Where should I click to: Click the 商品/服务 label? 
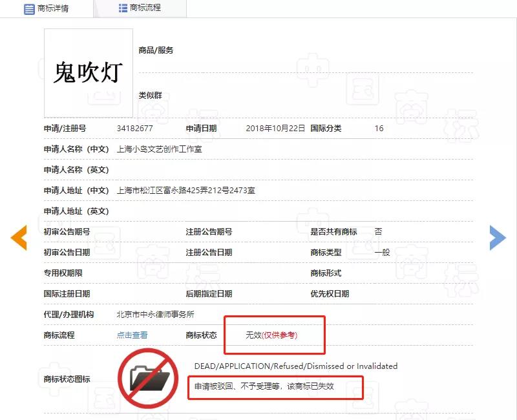(x=156, y=50)
